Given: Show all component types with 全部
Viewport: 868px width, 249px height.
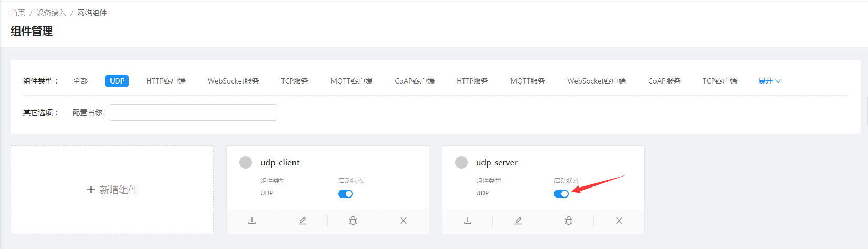Looking at the screenshot, I should [80, 81].
